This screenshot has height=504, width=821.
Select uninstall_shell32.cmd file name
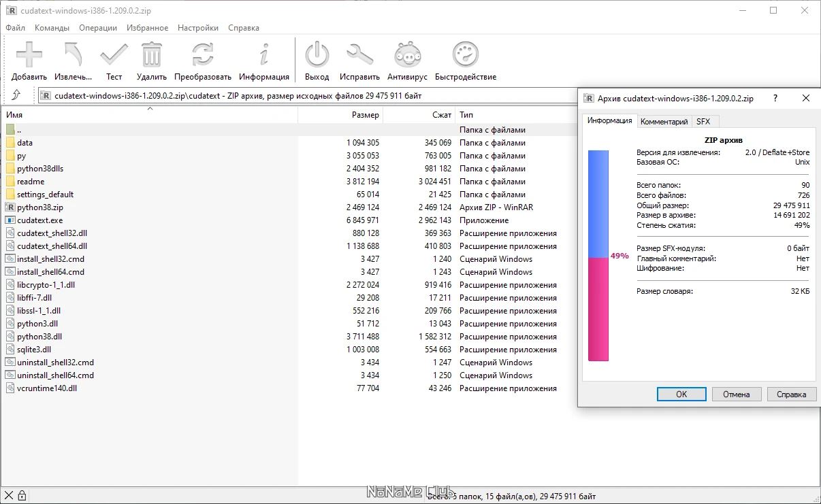click(x=56, y=363)
